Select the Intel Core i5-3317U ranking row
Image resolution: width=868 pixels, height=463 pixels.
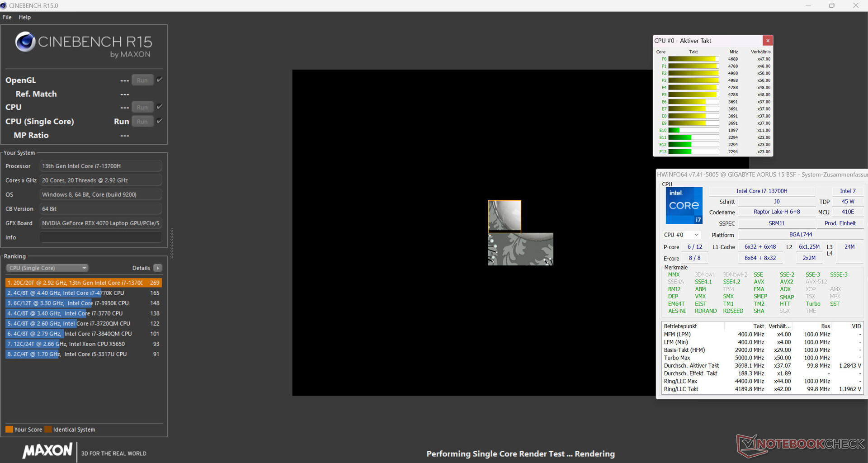click(x=84, y=354)
